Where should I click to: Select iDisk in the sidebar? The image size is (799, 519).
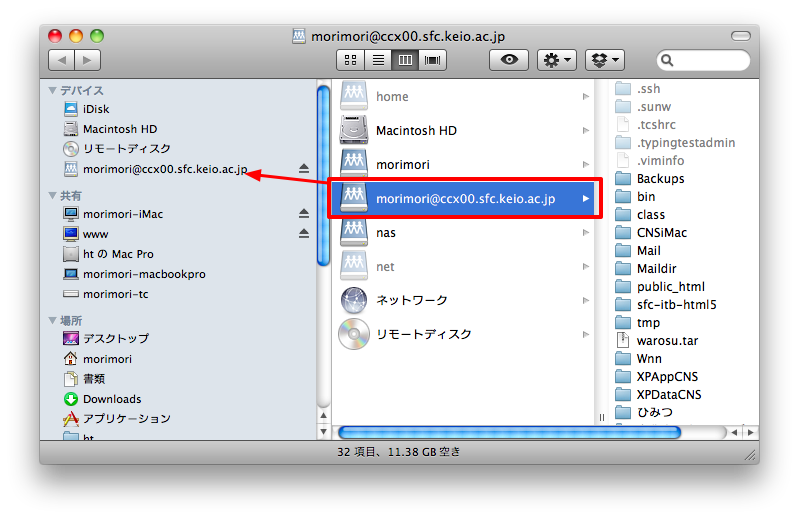[x=96, y=109]
